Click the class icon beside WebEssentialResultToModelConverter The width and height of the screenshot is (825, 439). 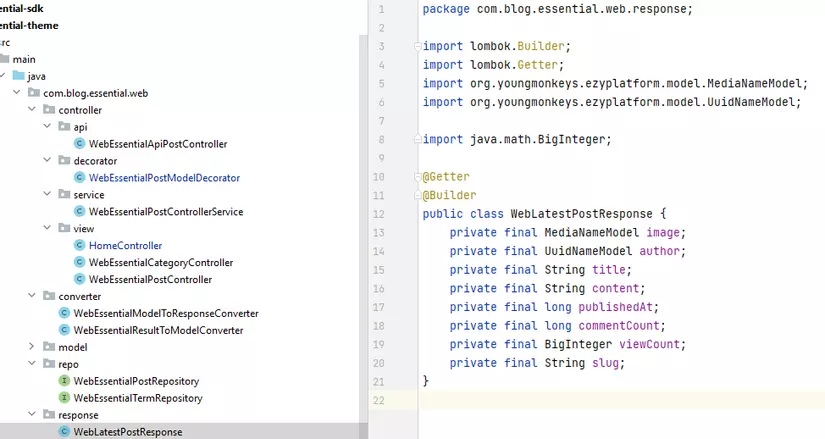point(64,330)
